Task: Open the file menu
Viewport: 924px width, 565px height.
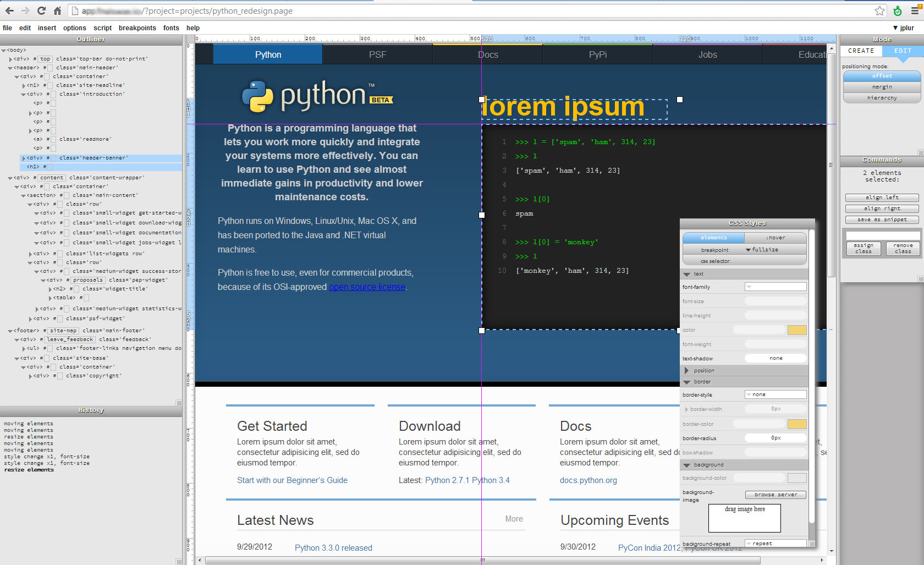Action: pyautogui.click(x=7, y=28)
